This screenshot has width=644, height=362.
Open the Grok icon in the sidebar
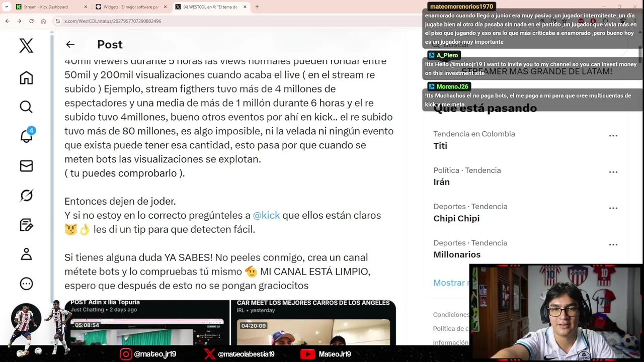point(26,195)
